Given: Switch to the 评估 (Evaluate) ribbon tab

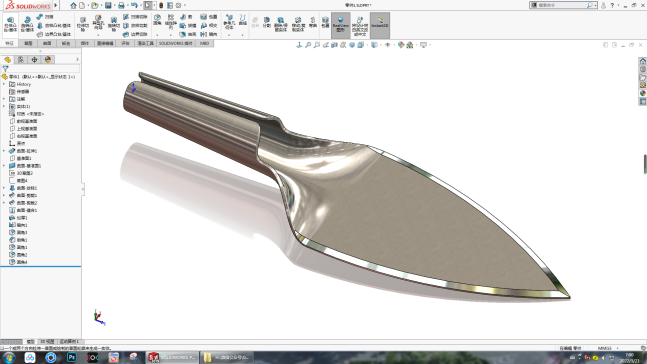Looking at the screenshot, I should (125, 43).
